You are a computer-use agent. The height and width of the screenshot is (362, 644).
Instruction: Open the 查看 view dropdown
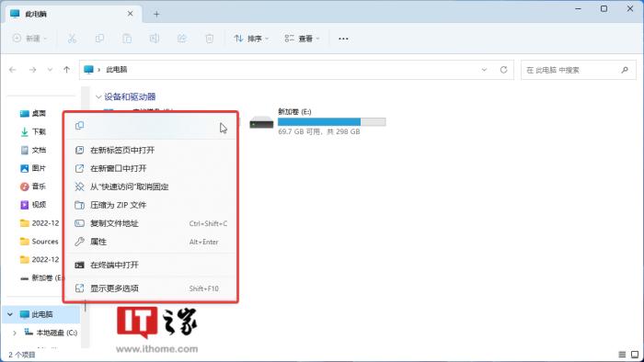pos(302,39)
